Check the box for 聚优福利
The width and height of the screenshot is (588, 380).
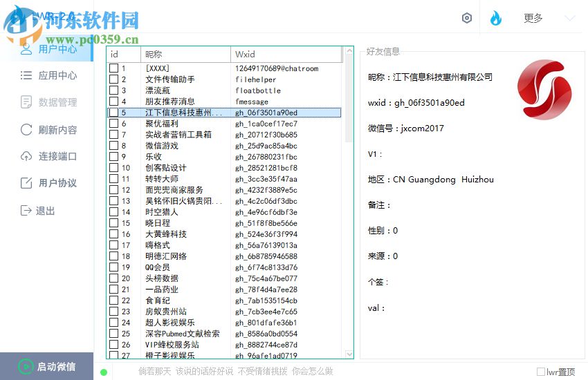coord(113,124)
